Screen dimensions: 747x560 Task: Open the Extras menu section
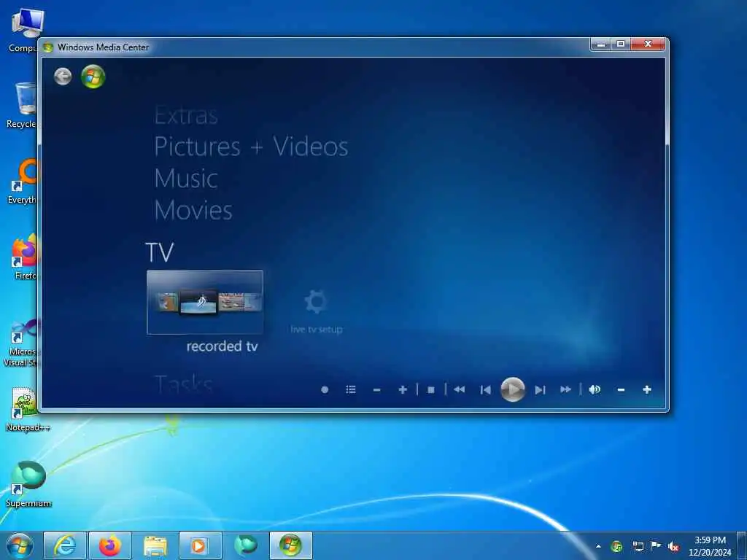[x=186, y=116]
